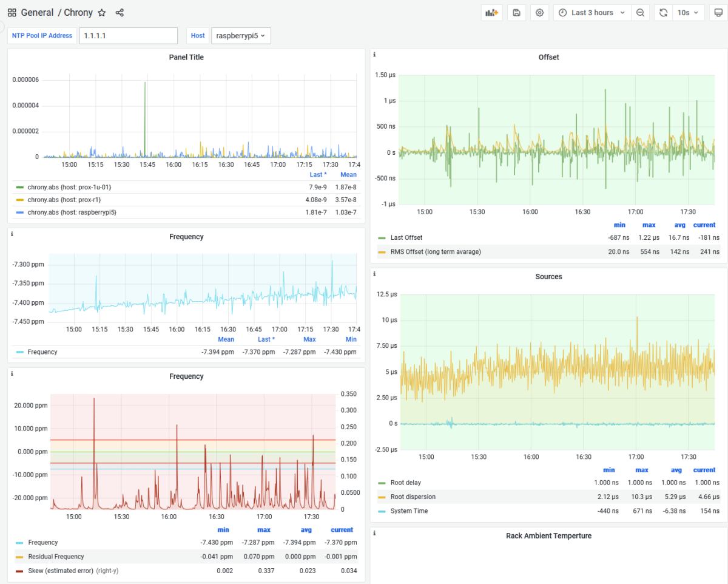Image resolution: width=728 pixels, height=584 pixels.
Task: Click inside the 1.1.1.1 input field
Action: click(128, 35)
